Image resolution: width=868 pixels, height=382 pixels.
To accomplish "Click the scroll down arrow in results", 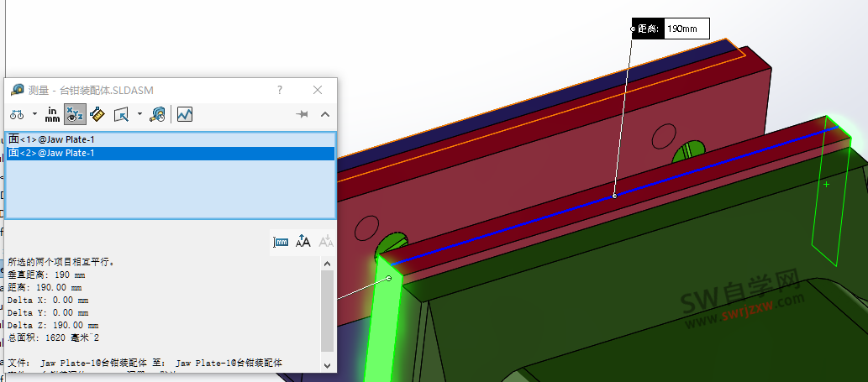I will (328, 365).
